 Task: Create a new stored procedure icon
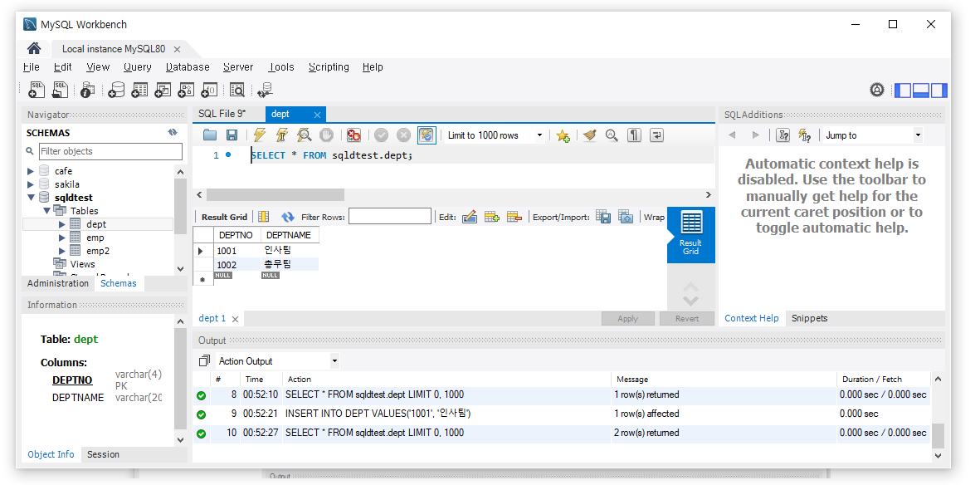click(x=186, y=91)
